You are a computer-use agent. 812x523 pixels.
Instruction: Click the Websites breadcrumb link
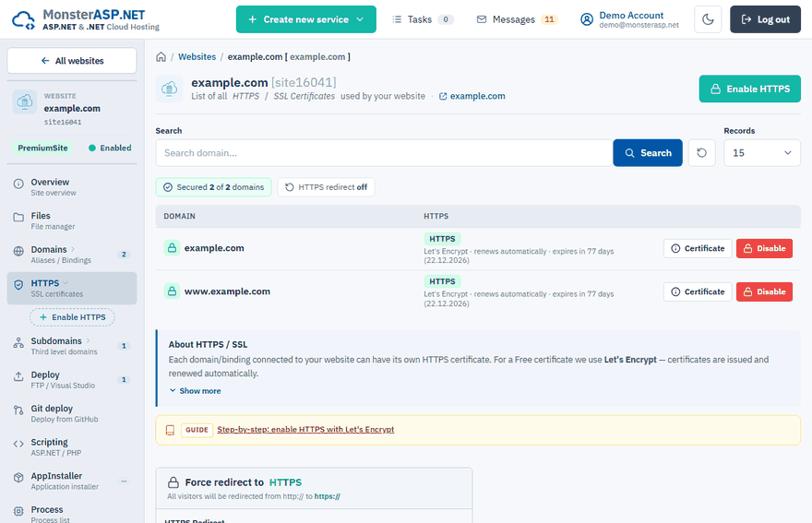197,57
